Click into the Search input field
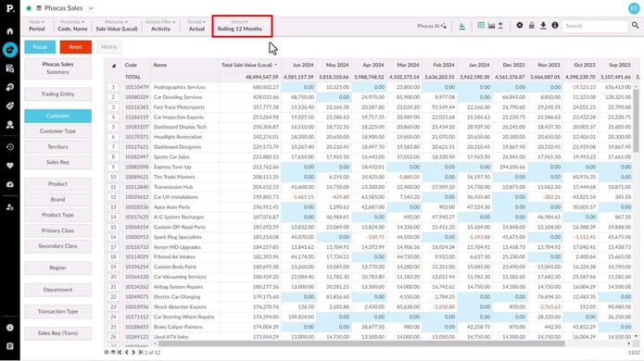Viewport: 644px width, 361px height. (x=594, y=26)
